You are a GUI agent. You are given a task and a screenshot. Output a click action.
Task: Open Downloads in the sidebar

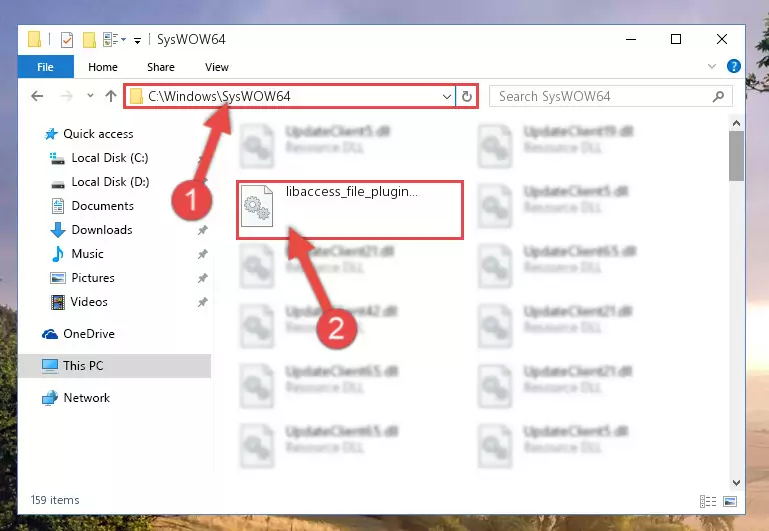tap(102, 230)
